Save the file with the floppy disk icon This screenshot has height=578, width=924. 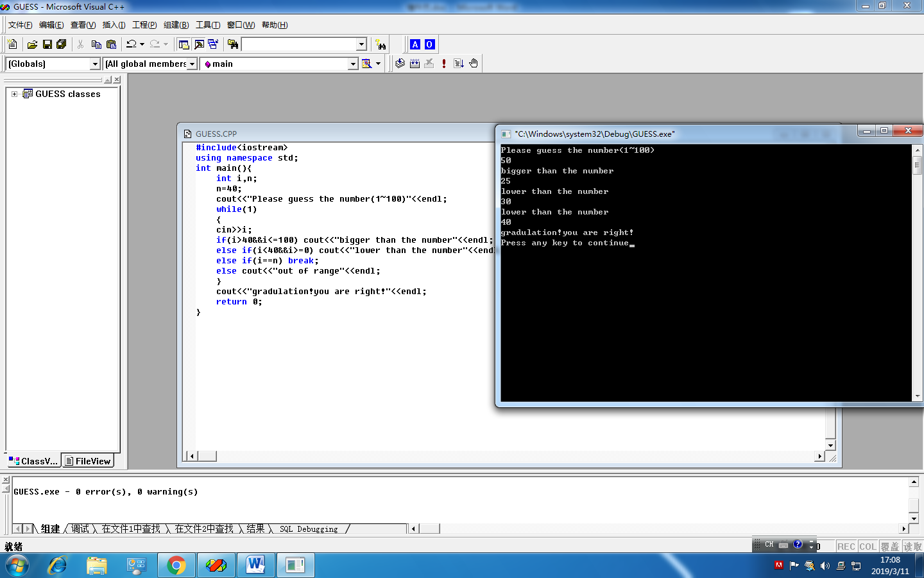[x=47, y=44]
